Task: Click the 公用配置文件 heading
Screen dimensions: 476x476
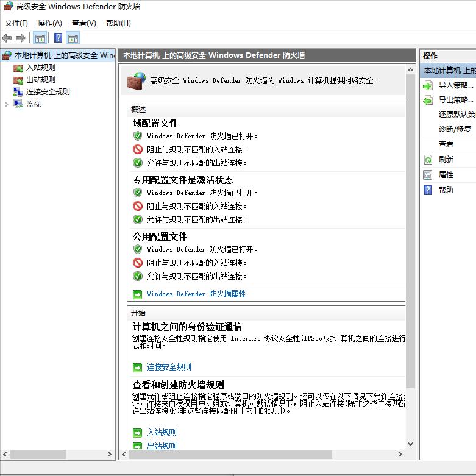Action: (160, 237)
